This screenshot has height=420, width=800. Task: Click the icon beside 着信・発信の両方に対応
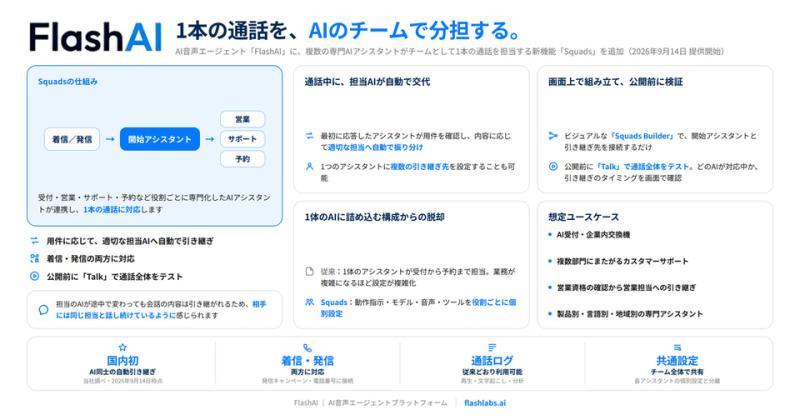[34, 258]
